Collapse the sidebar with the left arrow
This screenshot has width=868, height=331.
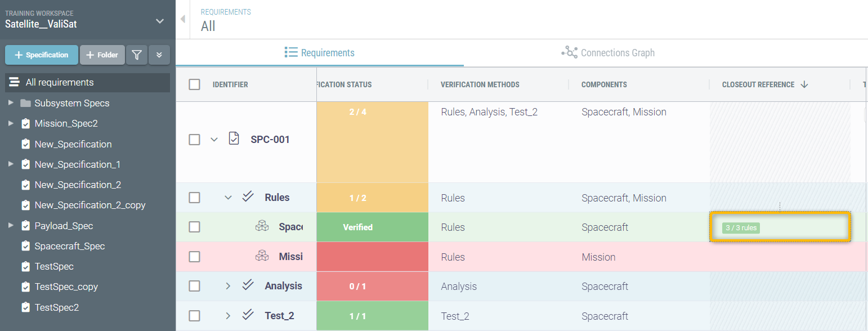[182, 19]
